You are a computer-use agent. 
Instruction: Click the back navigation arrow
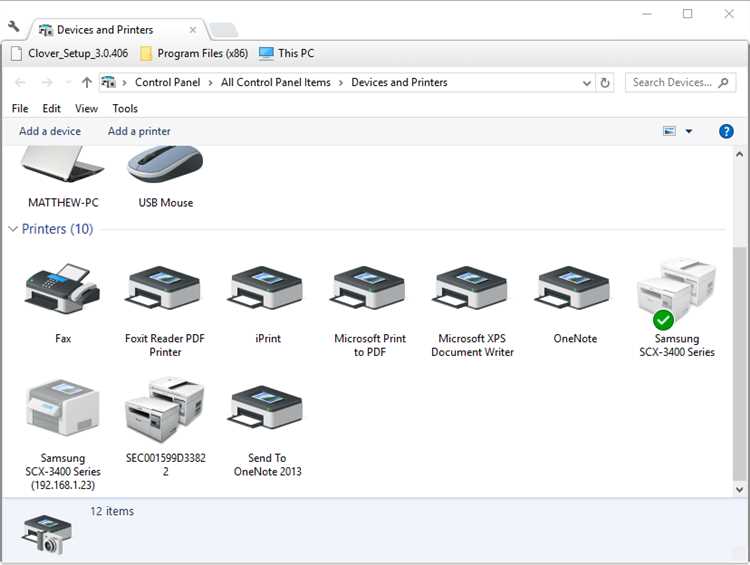tap(20, 83)
